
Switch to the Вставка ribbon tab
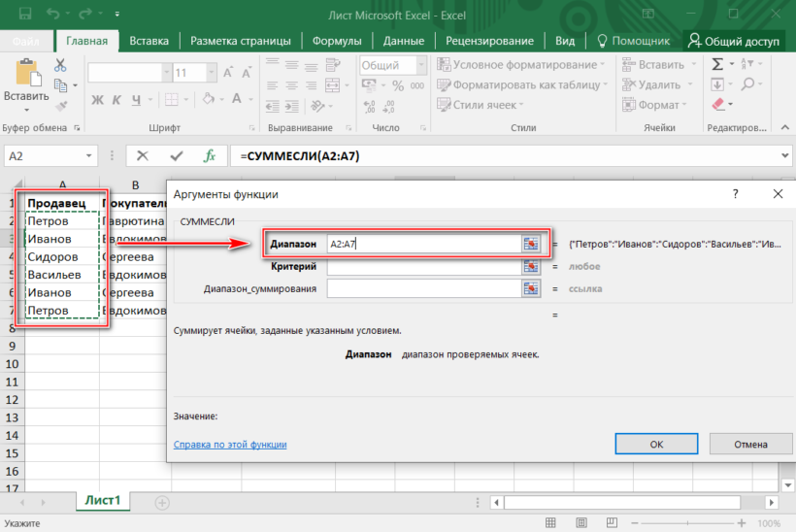pos(149,41)
